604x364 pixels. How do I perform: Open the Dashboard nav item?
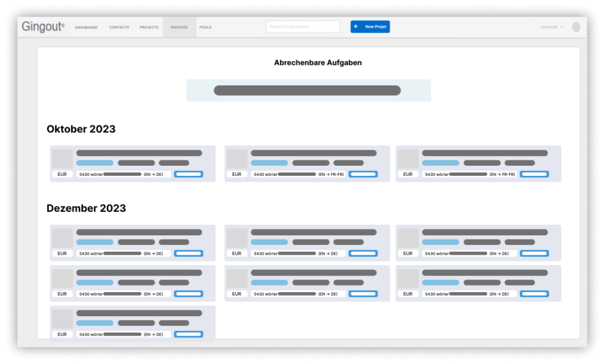point(86,27)
